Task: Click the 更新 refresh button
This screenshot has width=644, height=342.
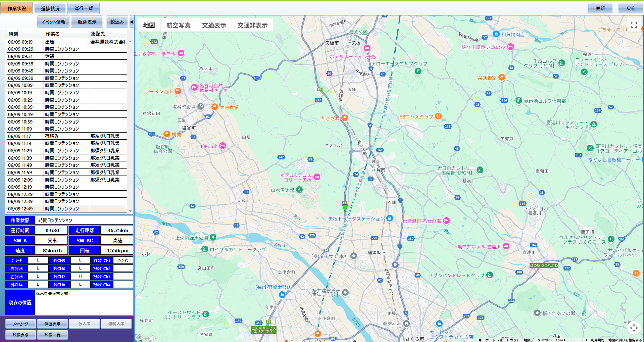Action: [600, 8]
